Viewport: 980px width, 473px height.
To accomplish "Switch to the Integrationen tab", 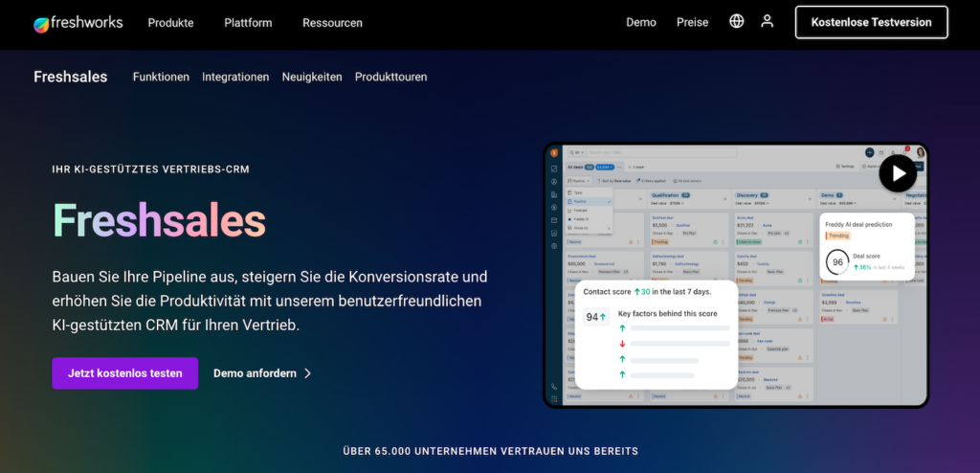I will (235, 77).
